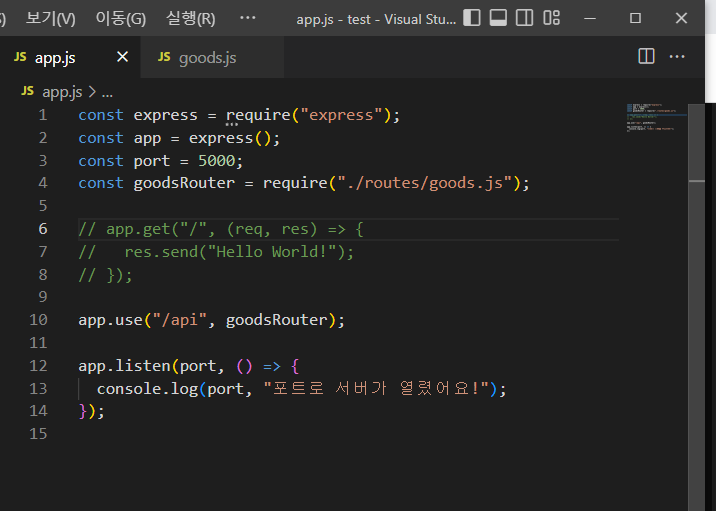The width and height of the screenshot is (716, 511).
Task: Click the code minimap preview
Action: pyautogui.click(x=656, y=118)
